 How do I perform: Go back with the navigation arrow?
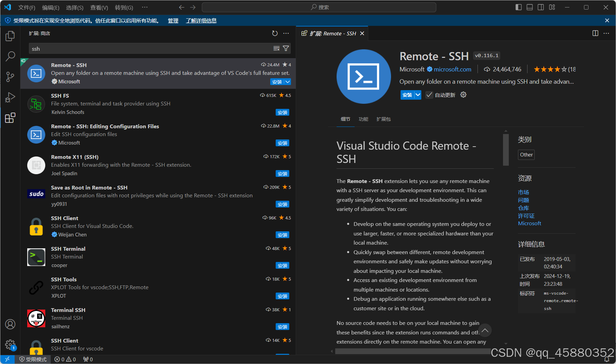[182, 7]
